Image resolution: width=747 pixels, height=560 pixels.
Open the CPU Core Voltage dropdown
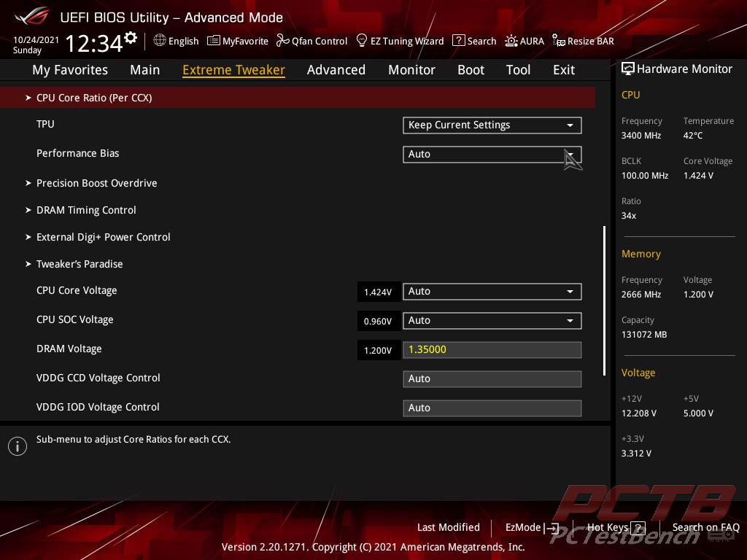click(492, 292)
